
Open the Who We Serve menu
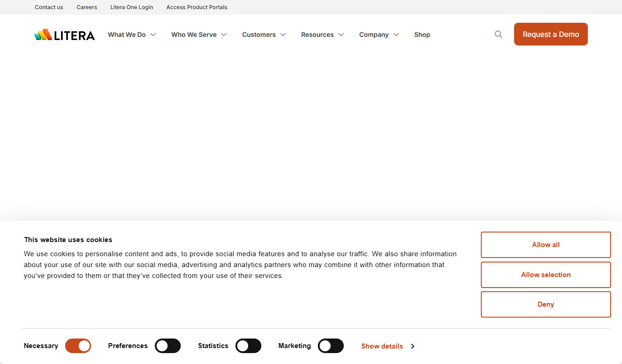click(x=194, y=35)
